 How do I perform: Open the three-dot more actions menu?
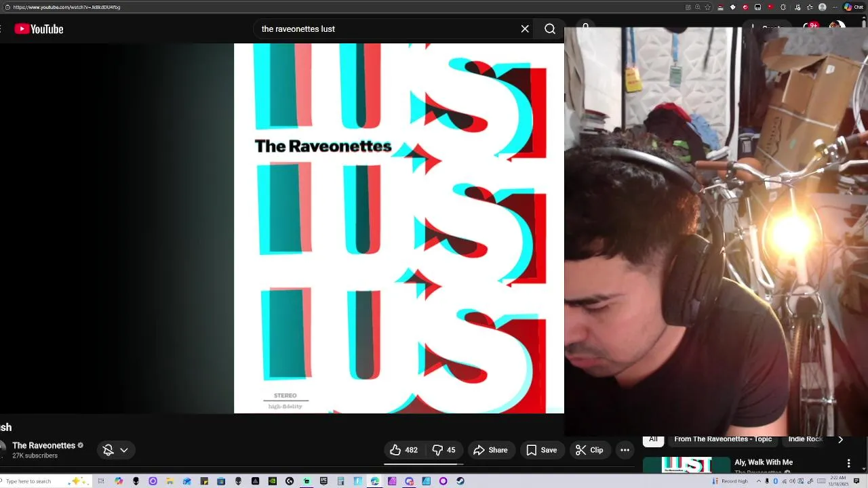click(x=625, y=450)
